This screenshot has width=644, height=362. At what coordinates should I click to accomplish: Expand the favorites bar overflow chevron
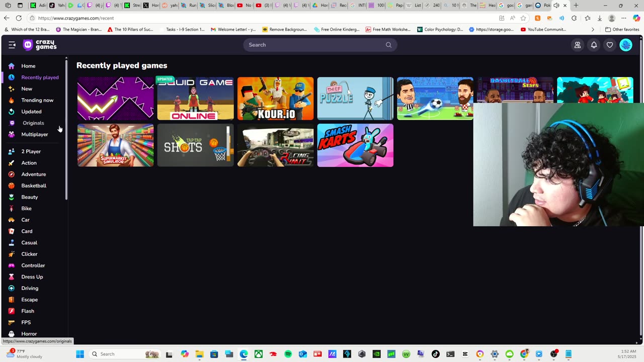click(x=593, y=30)
